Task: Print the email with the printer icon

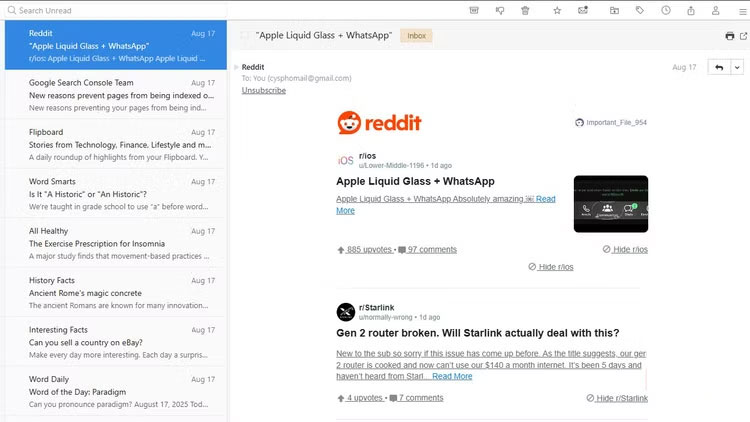Action: [729, 36]
